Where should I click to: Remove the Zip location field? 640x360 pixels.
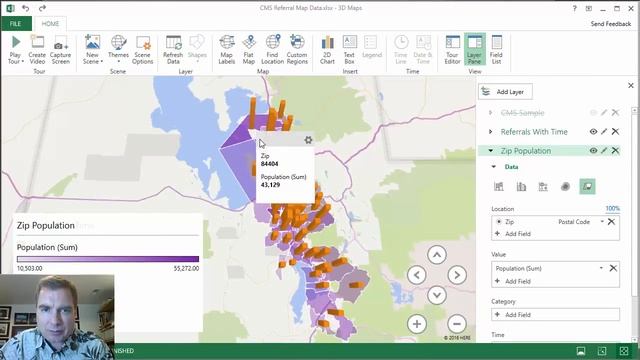point(611,222)
